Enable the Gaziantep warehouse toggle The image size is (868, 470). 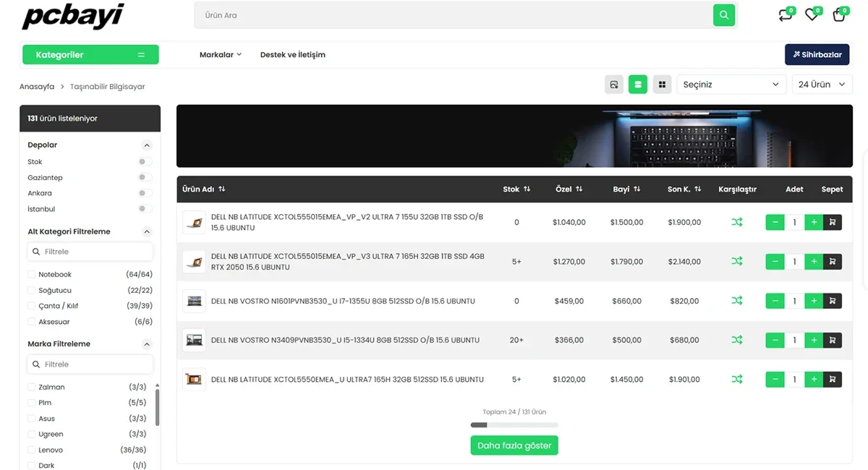[x=145, y=178]
